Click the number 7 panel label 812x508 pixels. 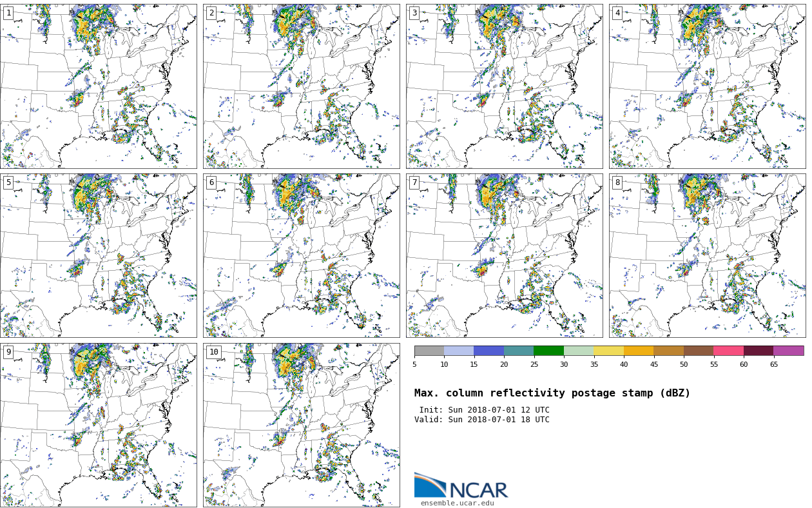click(414, 182)
